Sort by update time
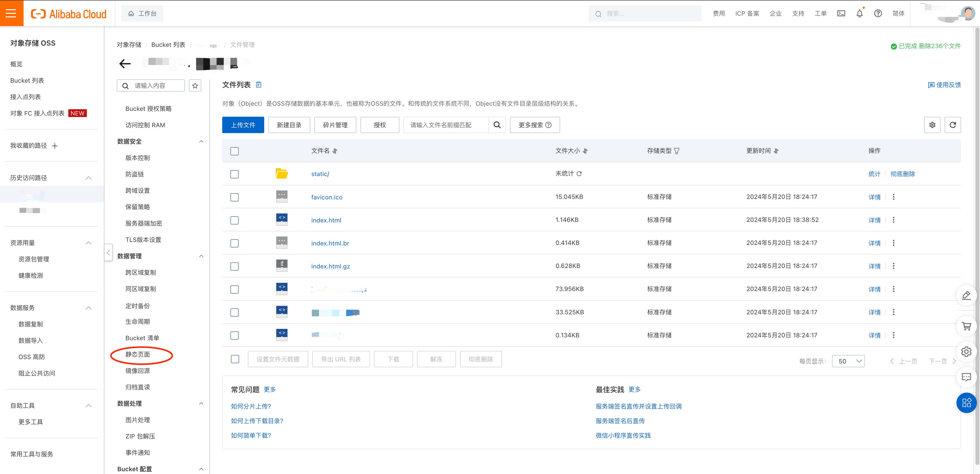The width and height of the screenshot is (980, 474). [776, 151]
